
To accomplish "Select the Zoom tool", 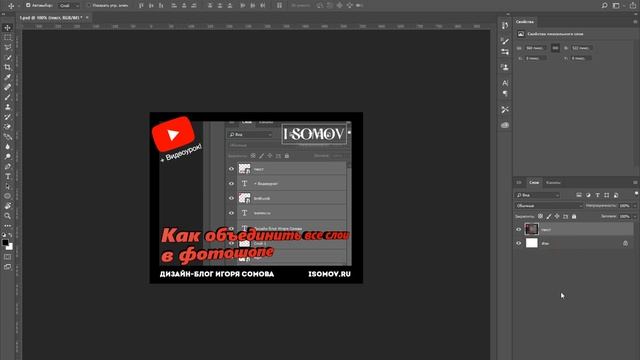I will (7, 216).
